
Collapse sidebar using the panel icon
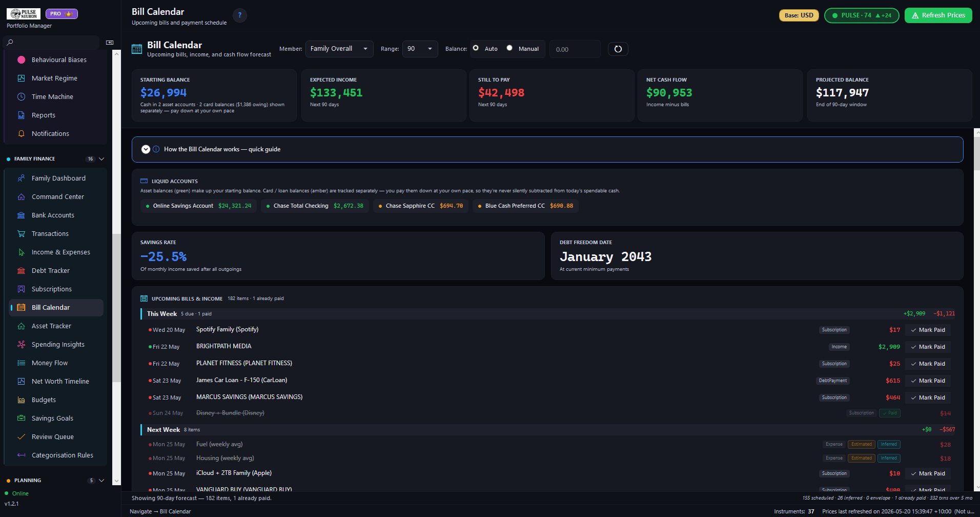tap(110, 43)
